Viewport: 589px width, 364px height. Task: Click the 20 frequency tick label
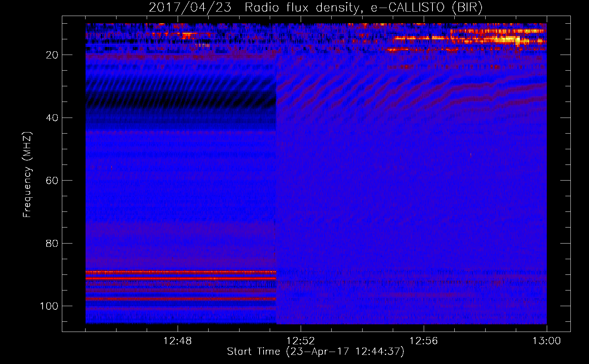pyautogui.click(x=52, y=55)
